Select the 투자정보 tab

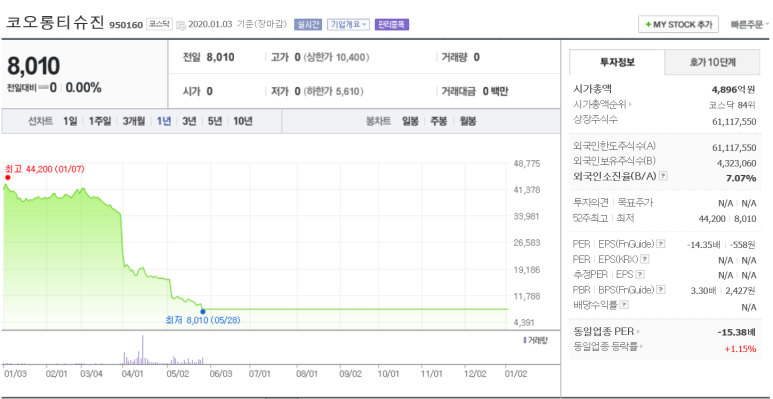(617, 62)
